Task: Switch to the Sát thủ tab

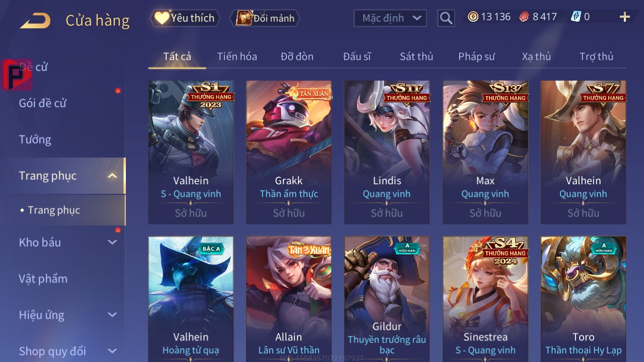Action: (416, 56)
